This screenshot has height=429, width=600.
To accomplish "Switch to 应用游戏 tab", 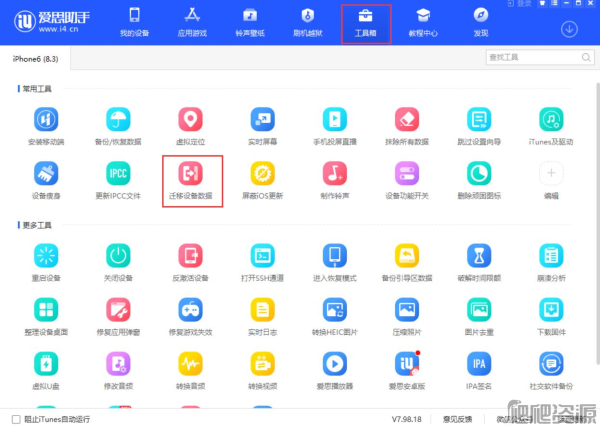I will [x=192, y=22].
